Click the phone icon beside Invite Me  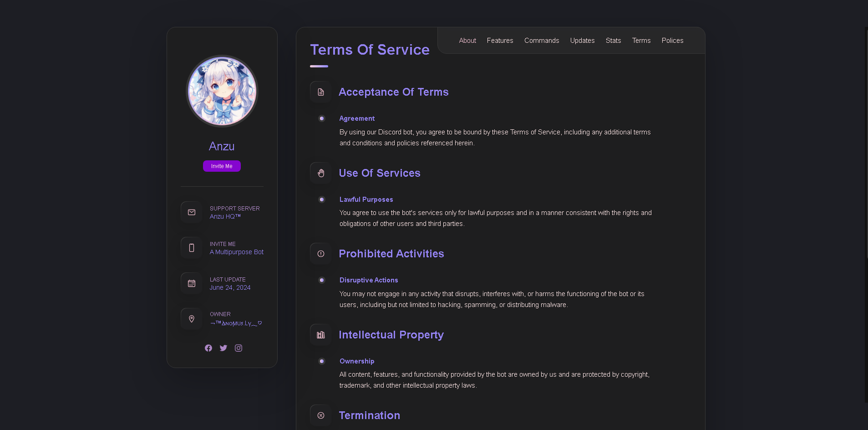pyautogui.click(x=191, y=247)
